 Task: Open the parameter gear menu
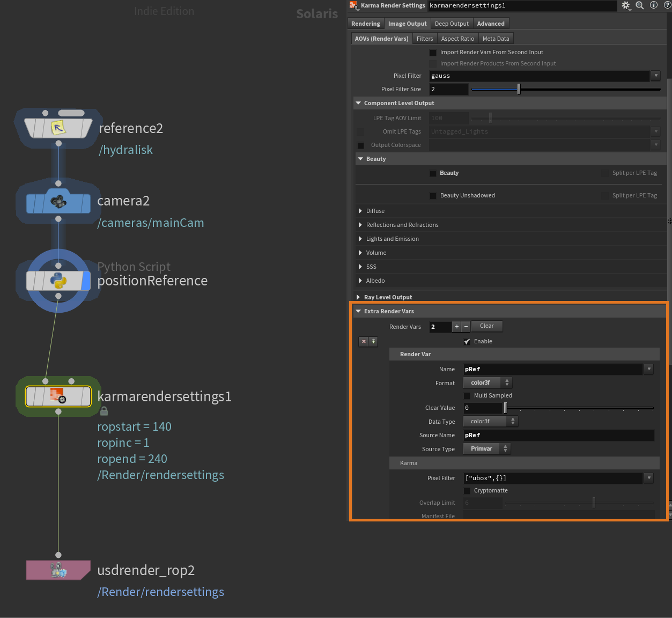point(626,5)
